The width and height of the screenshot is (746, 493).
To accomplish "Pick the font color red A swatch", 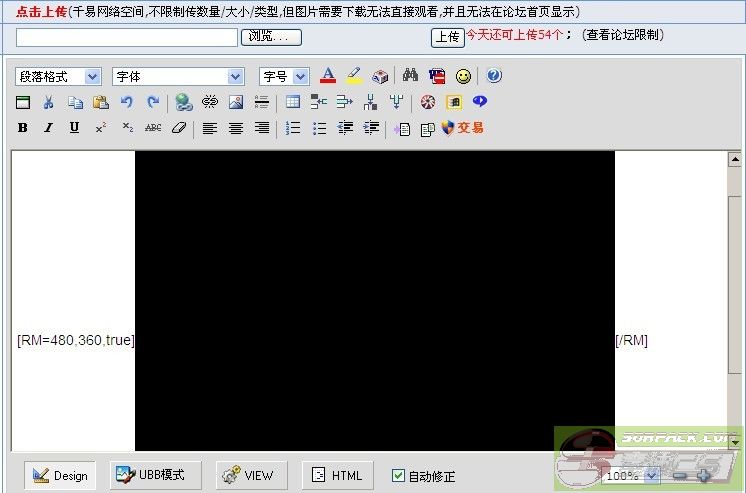I will pos(328,76).
